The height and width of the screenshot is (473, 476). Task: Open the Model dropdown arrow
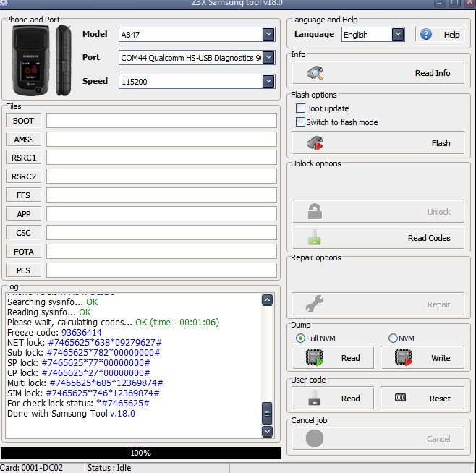tap(268, 34)
